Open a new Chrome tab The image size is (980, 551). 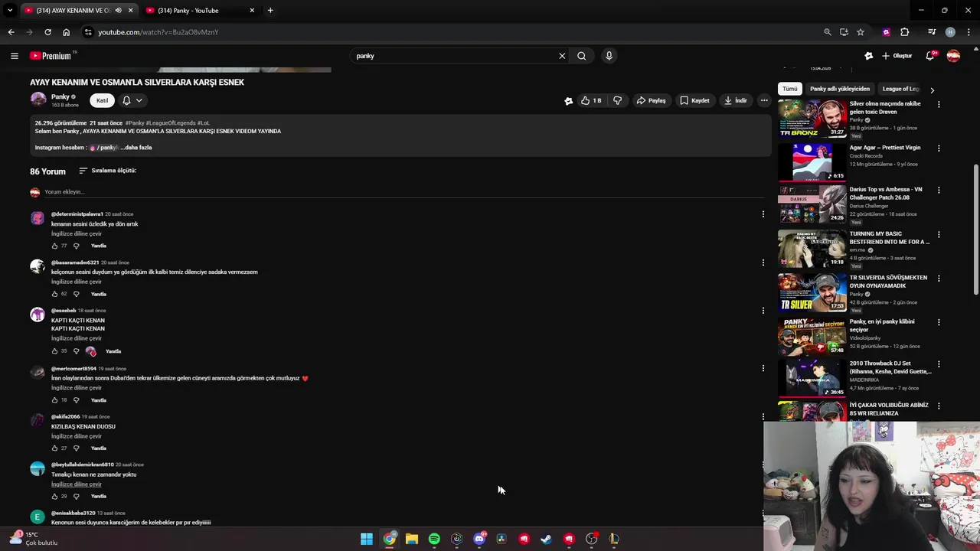pyautogui.click(x=270, y=11)
